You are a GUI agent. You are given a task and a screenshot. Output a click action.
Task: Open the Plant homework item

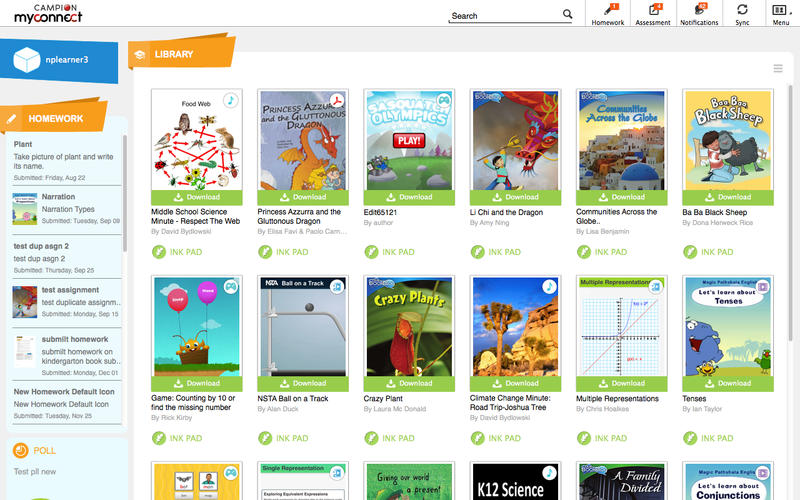[x=66, y=160]
